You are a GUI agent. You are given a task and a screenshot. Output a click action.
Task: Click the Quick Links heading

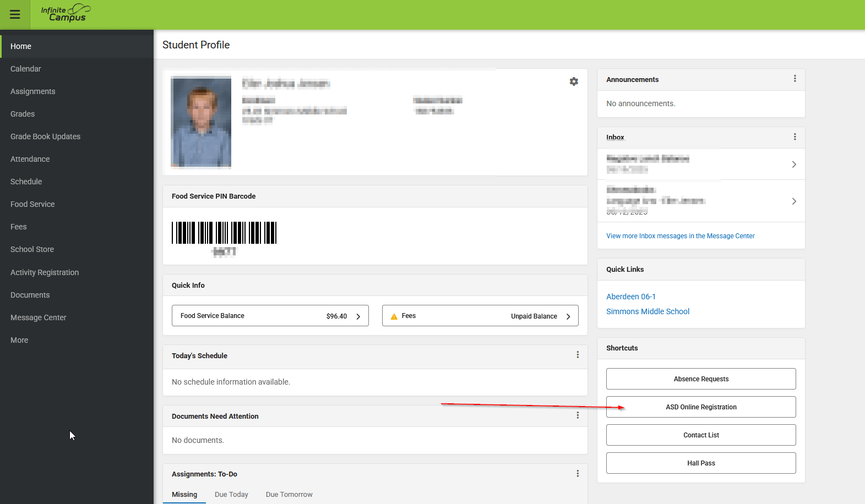click(x=625, y=269)
